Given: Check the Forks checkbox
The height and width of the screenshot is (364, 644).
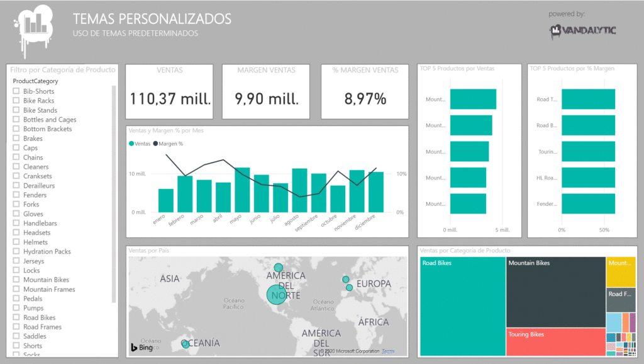Looking at the screenshot, I should [16, 205].
